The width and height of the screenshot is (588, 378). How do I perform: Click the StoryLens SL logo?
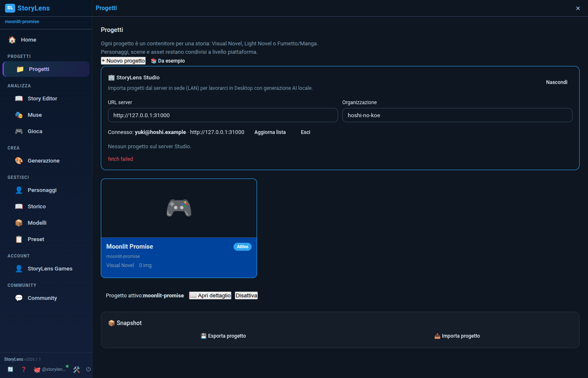(10, 8)
